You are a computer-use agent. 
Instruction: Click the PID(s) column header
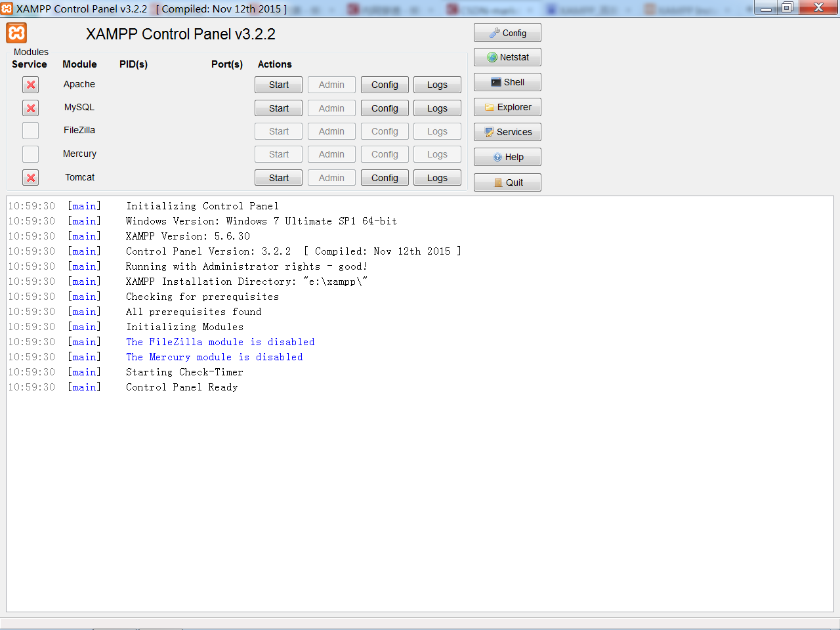coord(133,64)
